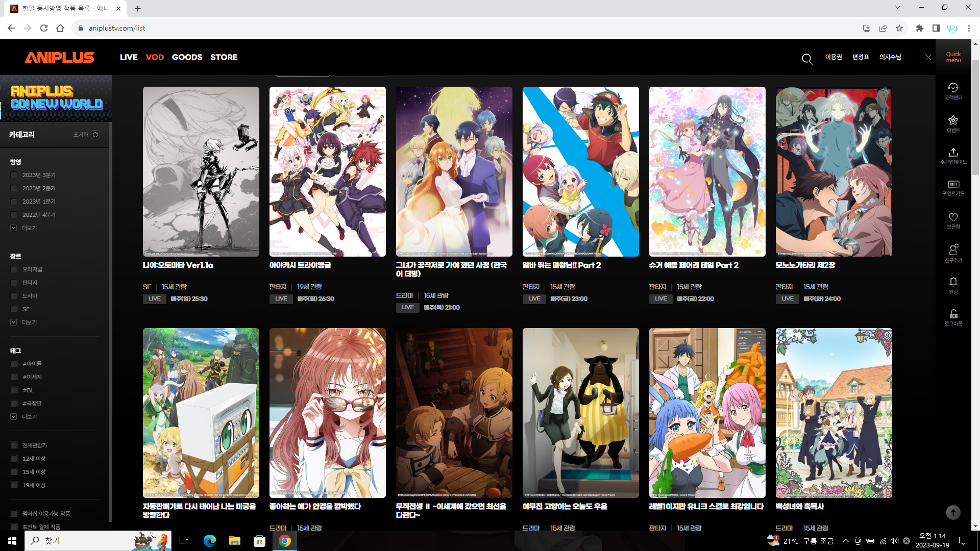The image size is (980, 551).
Task: Open customer center headset icon
Action: pyautogui.click(x=953, y=88)
